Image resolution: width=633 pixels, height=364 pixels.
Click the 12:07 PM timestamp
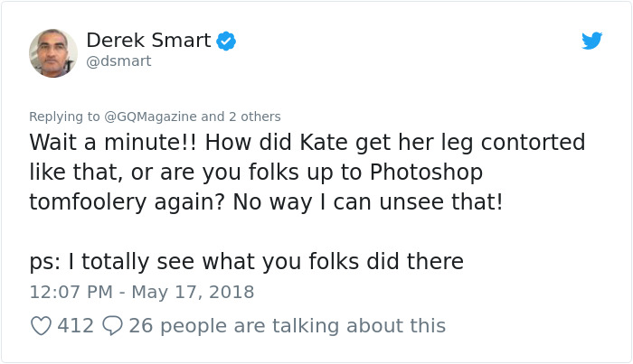click(x=70, y=292)
